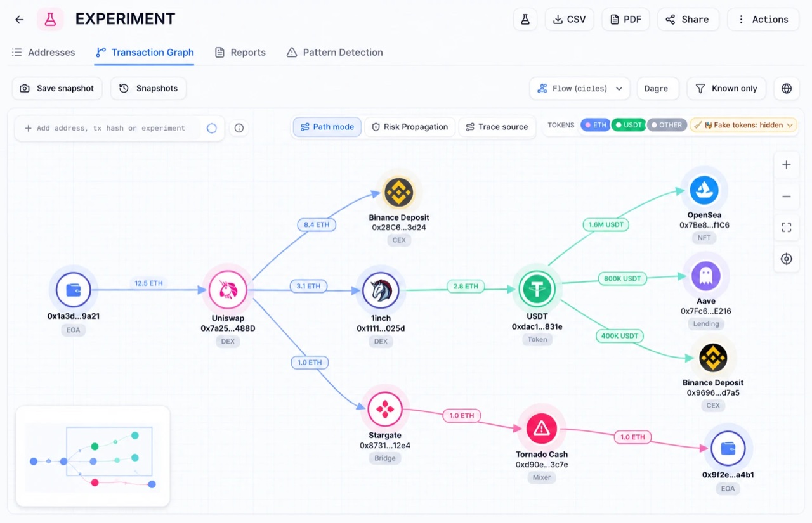
Task: Click the Share button
Action: click(688, 20)
